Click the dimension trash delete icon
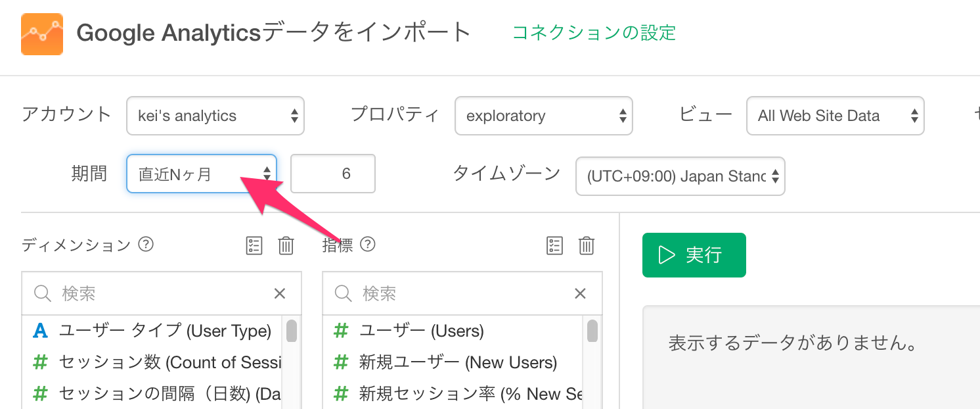The width and height of the screenshot is (980, 409). [286, 245]
